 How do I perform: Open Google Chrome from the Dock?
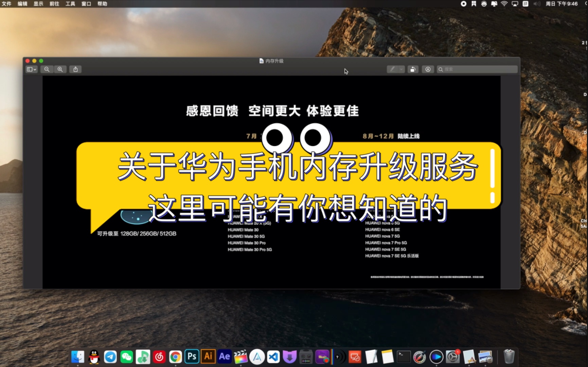point(176,357)
